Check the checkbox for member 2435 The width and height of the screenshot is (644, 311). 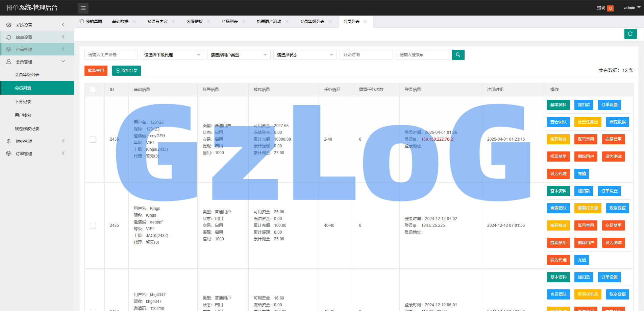tap(93, 225)
